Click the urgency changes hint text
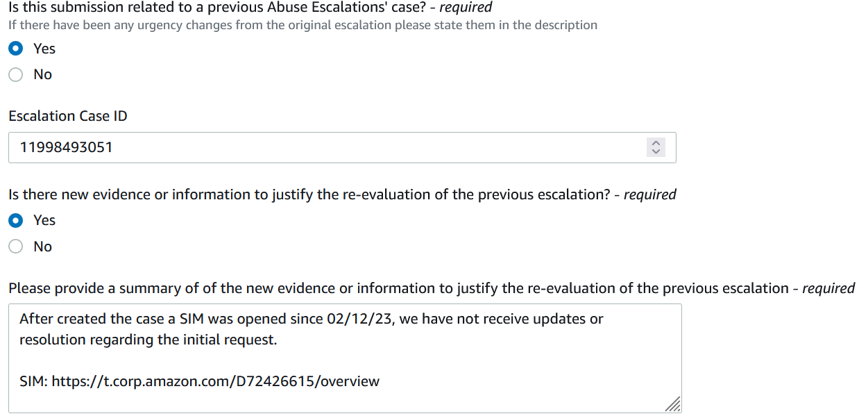 [303, 25]
